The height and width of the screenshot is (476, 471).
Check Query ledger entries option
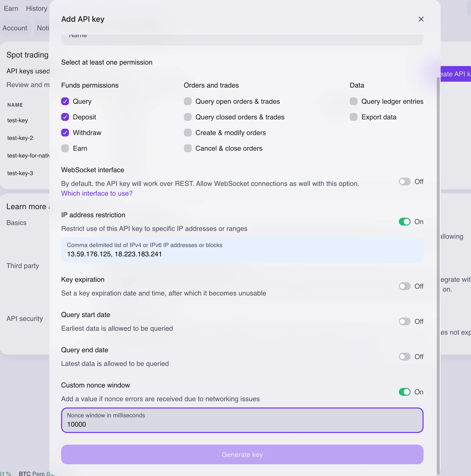[x=354, y=101]
